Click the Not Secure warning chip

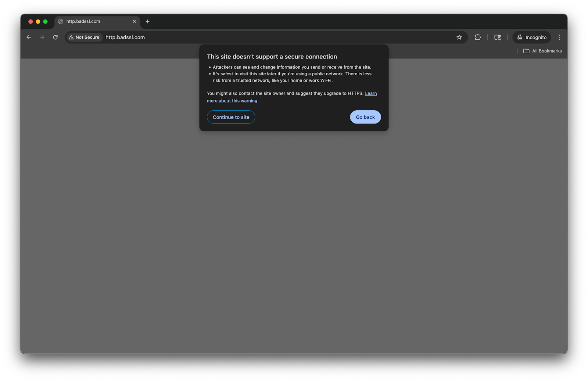tap(84, 37)
